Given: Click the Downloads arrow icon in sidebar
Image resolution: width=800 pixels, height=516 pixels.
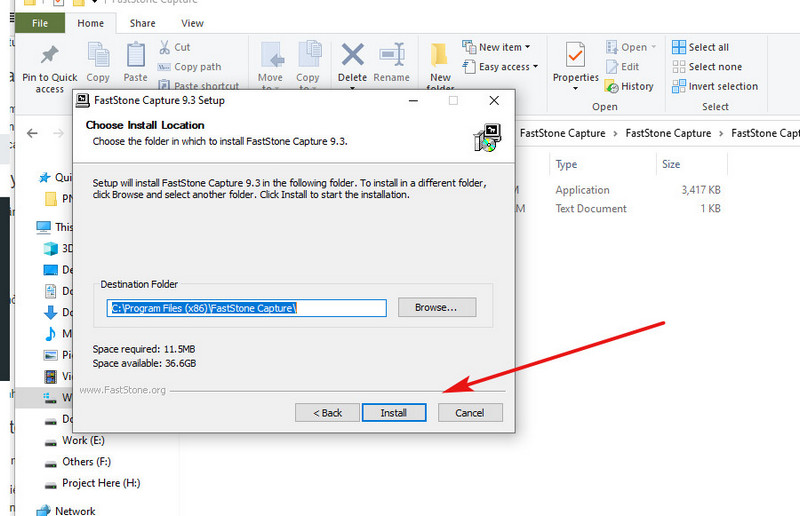Looking at the screenshot, I should (x=51, y=312).
